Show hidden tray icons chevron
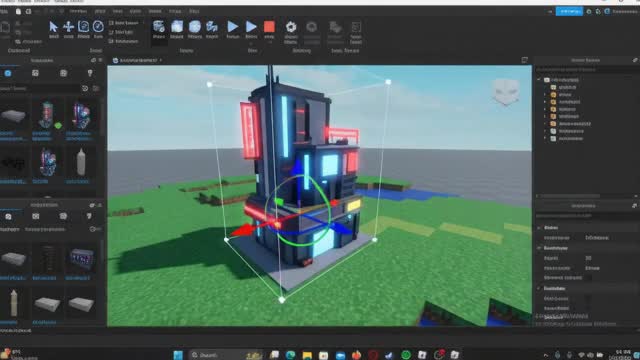This screenshot has height=360, width=640. (x=546, y=355)
